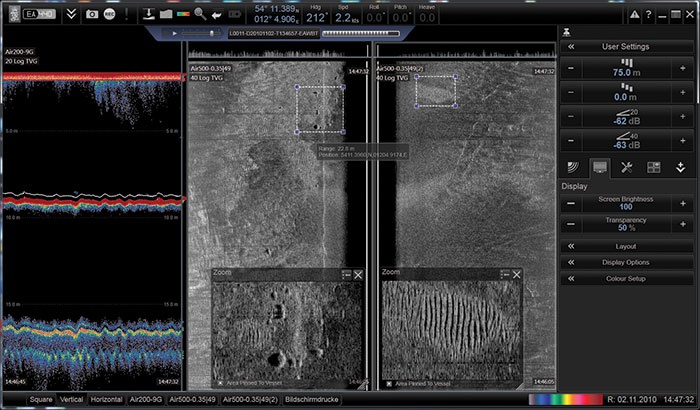
Task: Open options menu icon of right Zoom window
Action: click(505, 274)
